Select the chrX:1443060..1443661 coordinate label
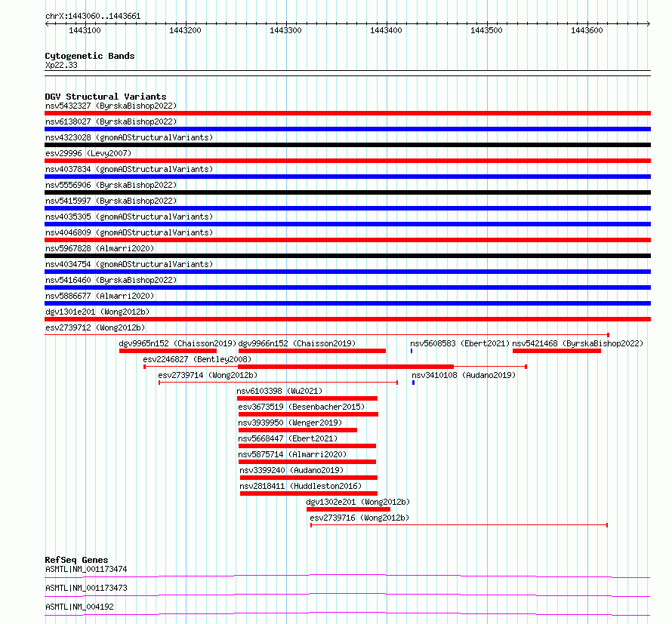This screenshot has width=672, height=624. coord(93,16)
